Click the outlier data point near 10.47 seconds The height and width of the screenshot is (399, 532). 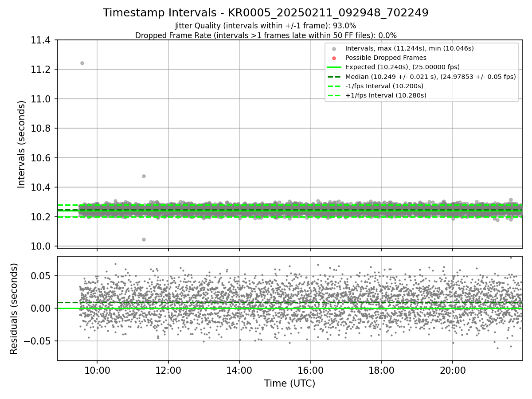(x=144, y=176)
